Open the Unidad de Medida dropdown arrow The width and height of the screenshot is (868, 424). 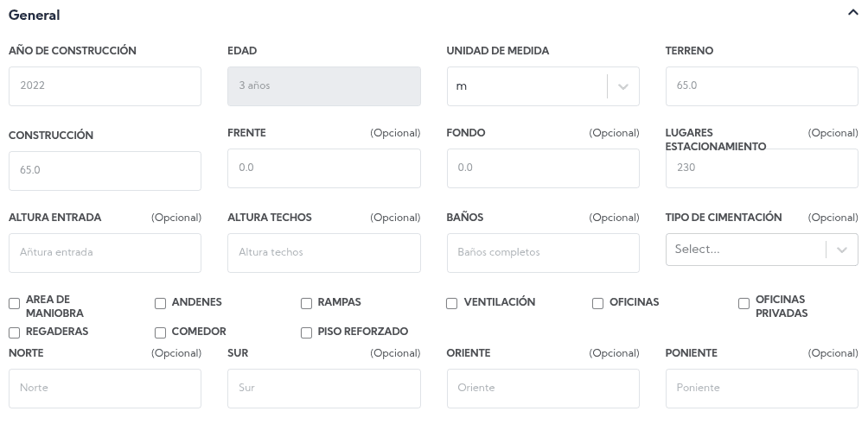[623, 86]
